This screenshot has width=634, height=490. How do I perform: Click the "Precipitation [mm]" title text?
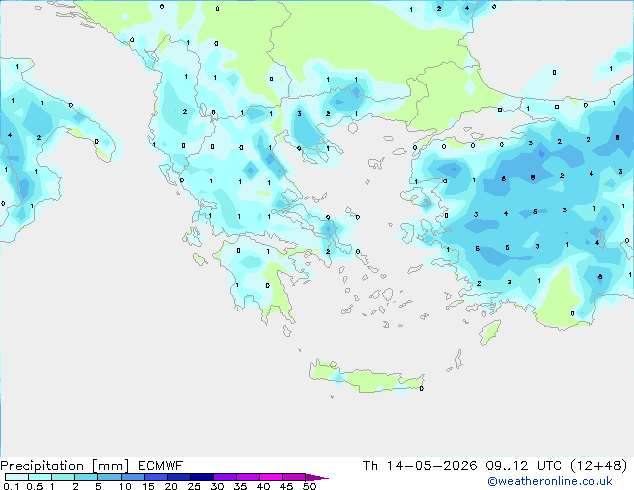click(x=64, y=466)
